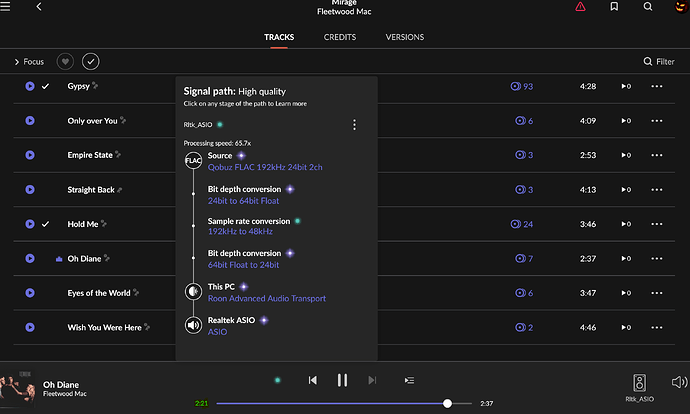The height and width of the screenshot is (414, 690).
Task: Open the now-playing album art thumbnail
Action: [18, 388]
